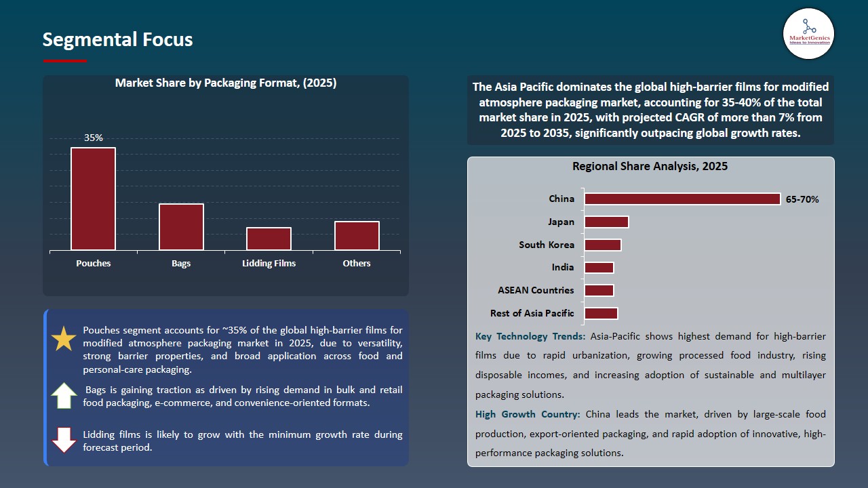Image resolution: width=868 pixels, height=488 pixels.
Task: Select the 'Segmental Focus' slide title
Action: 117,39
